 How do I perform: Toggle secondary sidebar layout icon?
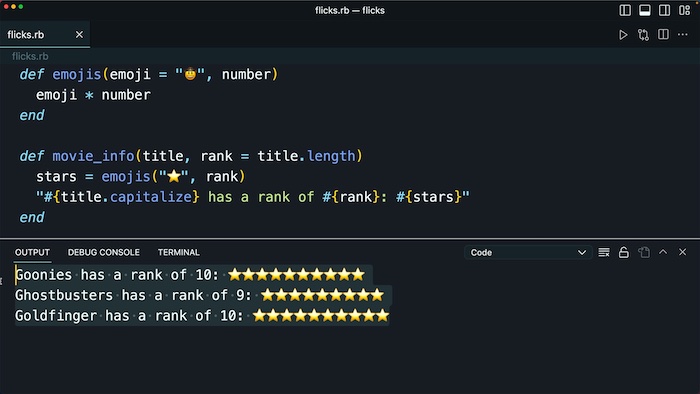[x=664, y=10]
